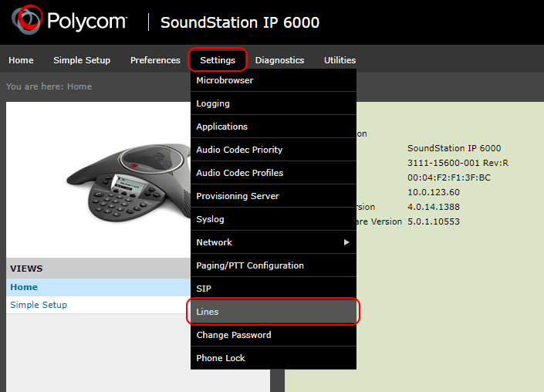Select Phone Lock entry
The height and width of the screenshot is (392, 544).
click(273, 358)
